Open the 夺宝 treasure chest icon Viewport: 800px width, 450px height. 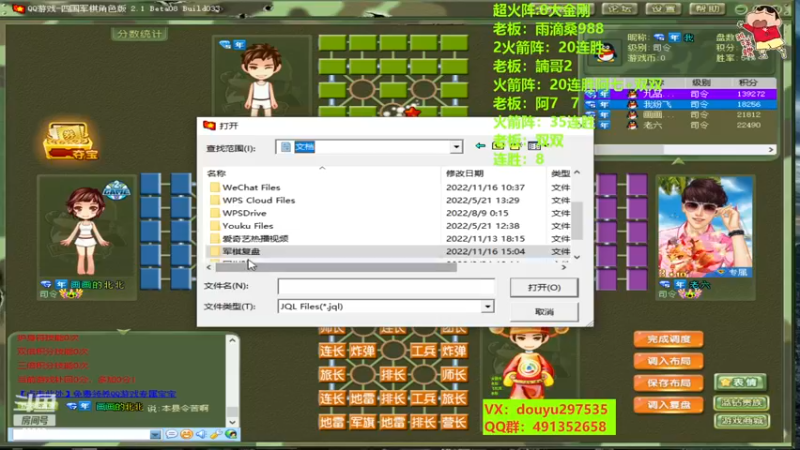coord(70,140)
